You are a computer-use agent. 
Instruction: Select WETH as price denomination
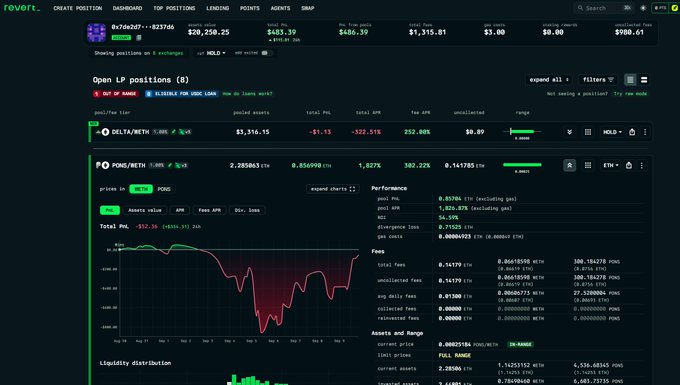coord(141,189)
